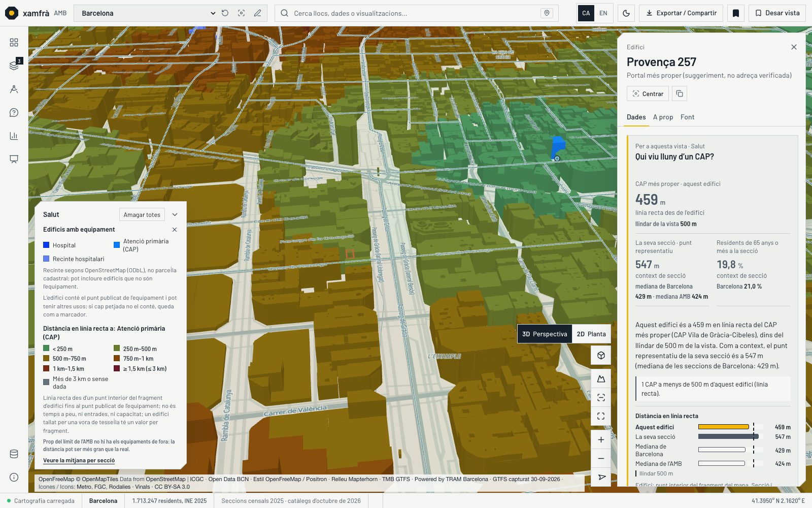Screen dimensions: 812x508
Task: Zoom out the map with the minus button
Action: (x=601, y=459)
